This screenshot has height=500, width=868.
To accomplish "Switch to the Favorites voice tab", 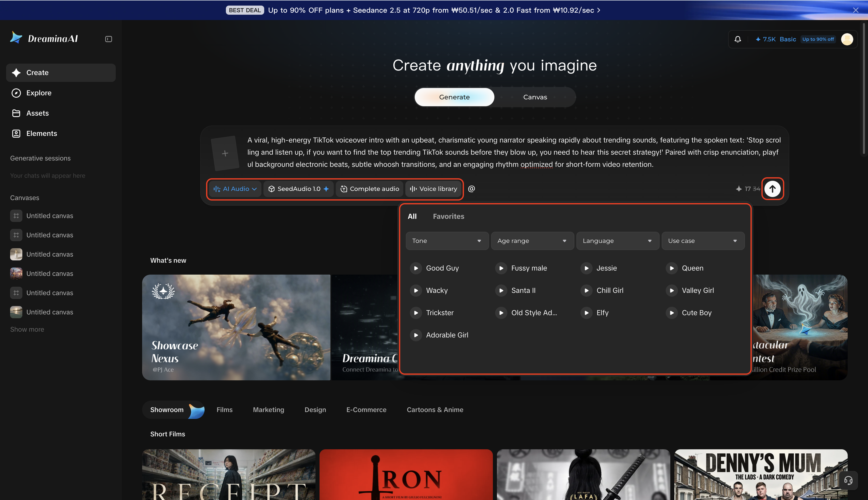I will (448, 216).
